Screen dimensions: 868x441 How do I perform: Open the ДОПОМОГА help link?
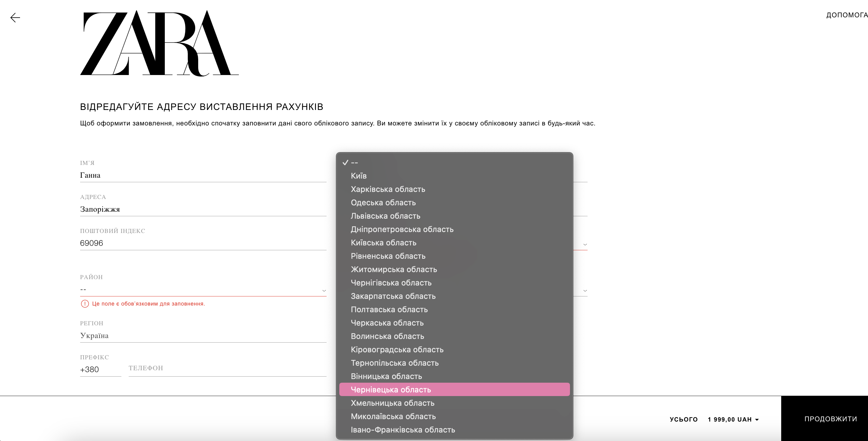846,15
